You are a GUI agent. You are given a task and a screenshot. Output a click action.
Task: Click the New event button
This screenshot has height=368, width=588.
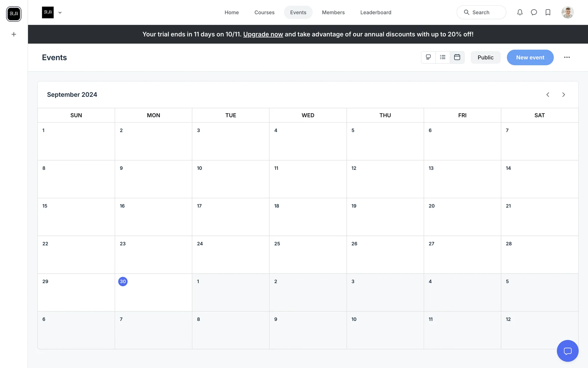click(530, 57)
